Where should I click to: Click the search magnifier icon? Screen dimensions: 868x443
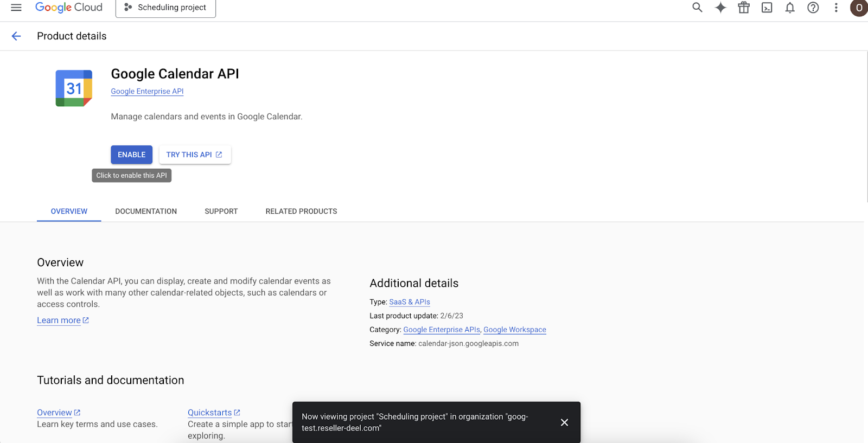697,8
